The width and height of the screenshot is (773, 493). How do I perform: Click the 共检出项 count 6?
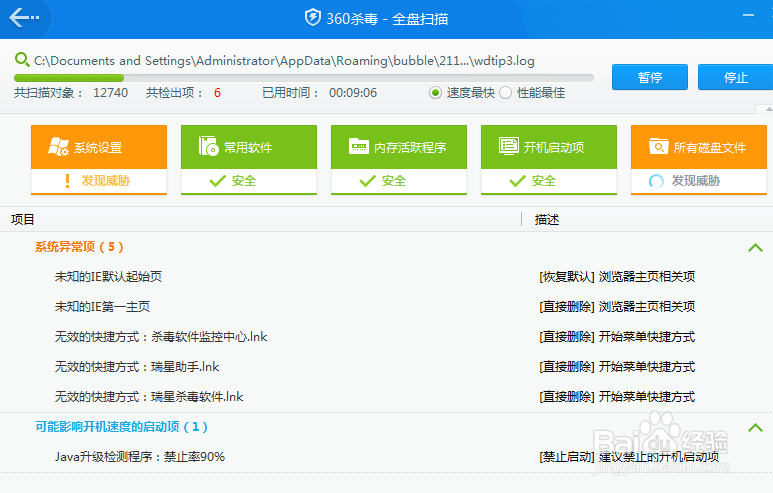(217, 93)
